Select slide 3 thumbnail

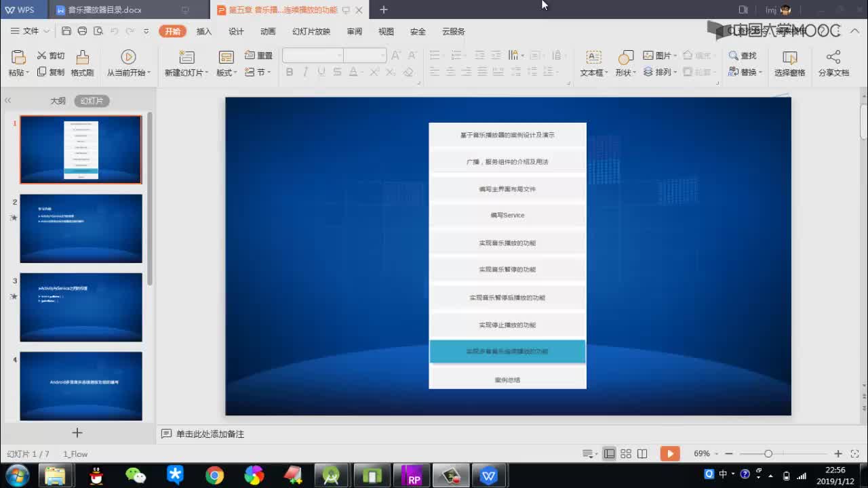point(81,307)
